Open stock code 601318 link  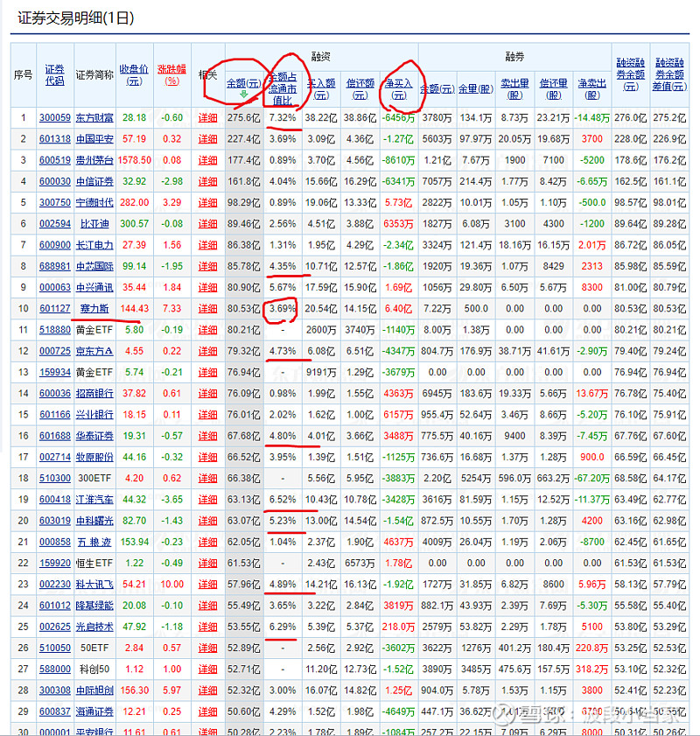(55, 139)
